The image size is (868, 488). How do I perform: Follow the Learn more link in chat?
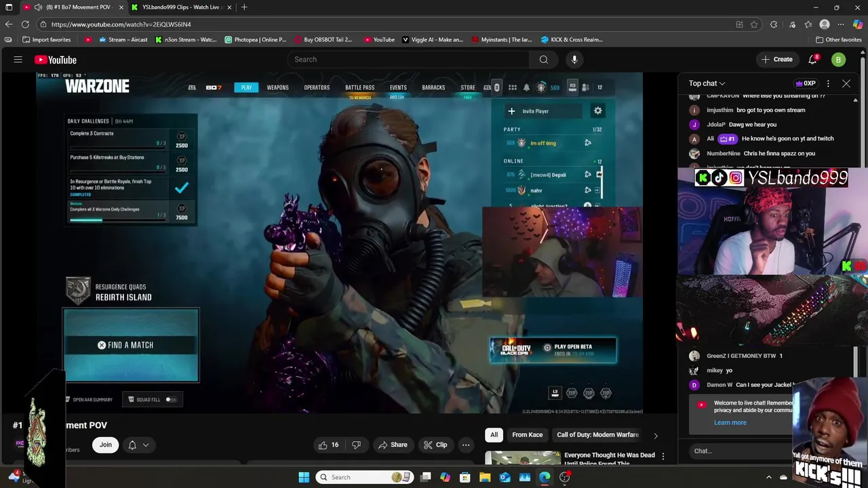730,422
